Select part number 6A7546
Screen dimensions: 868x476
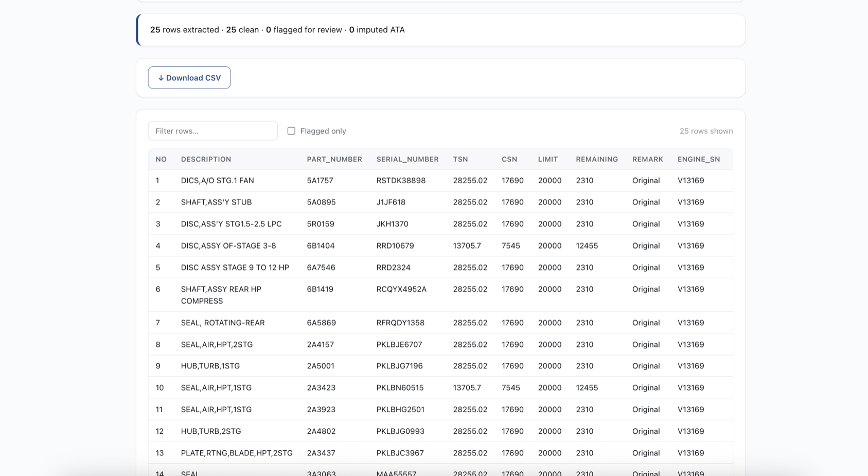[x=321, y=268]
